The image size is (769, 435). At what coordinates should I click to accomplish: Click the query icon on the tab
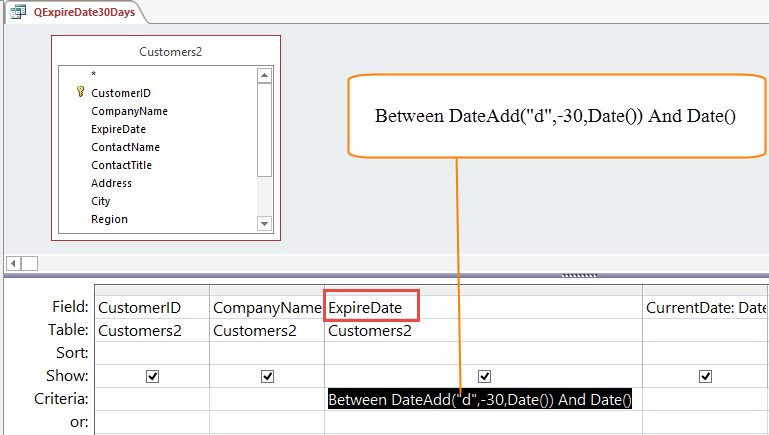tap(18, 13)
